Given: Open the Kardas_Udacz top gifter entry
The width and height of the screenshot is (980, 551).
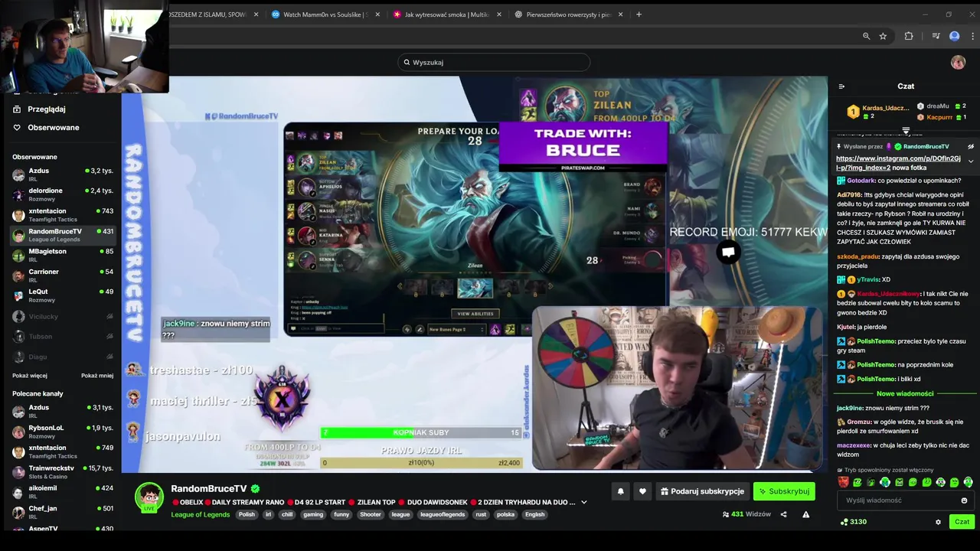Looking at the screenshot, I should (x=878, y=112).
